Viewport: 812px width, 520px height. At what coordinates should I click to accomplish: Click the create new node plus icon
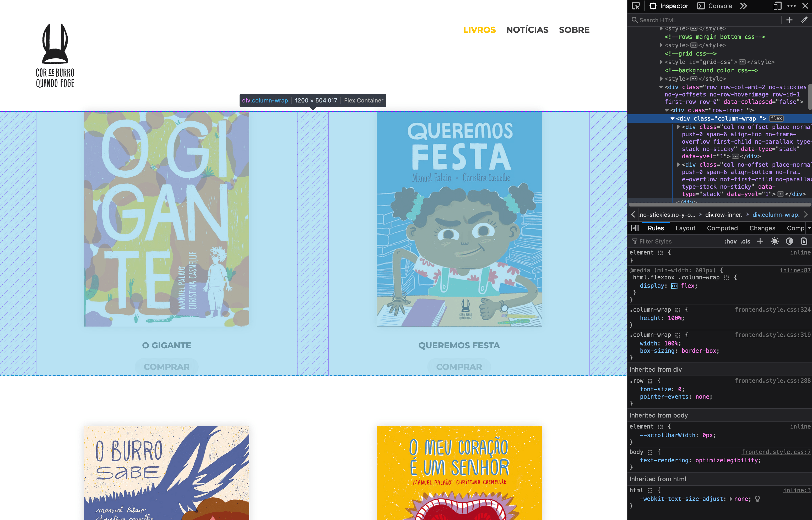[789, 20]
